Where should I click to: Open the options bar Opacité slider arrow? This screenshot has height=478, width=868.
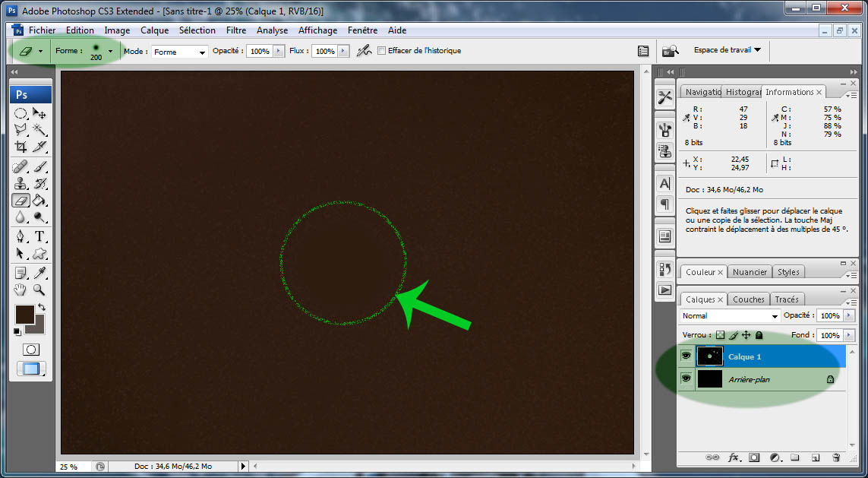pos(279,51)
